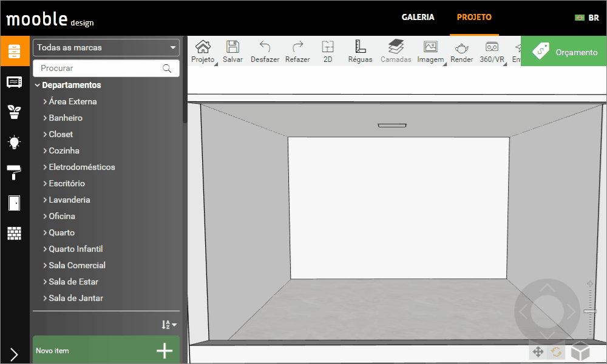Open the Projeto house toolbar button
607x364 pixels.
pos(203,52)
